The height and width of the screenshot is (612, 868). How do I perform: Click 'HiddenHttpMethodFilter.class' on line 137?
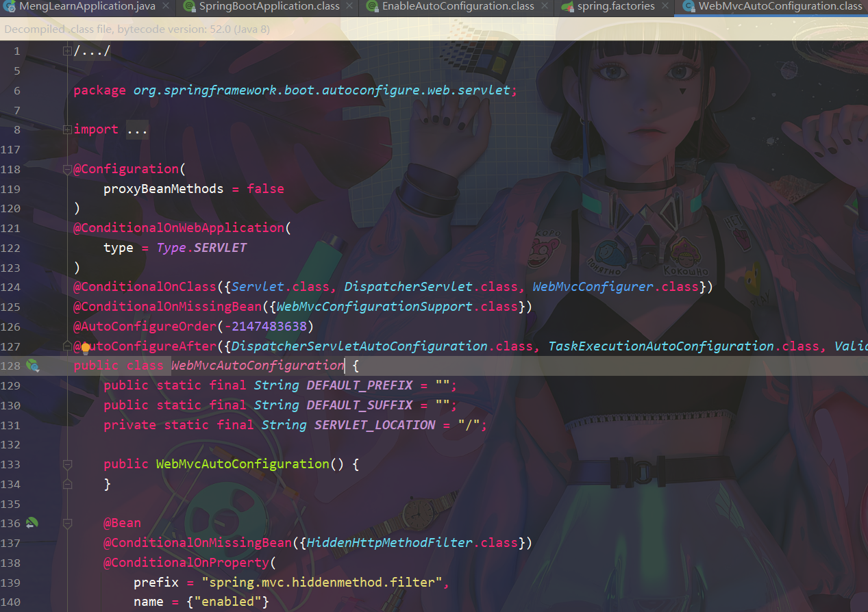tap(412, 543)
